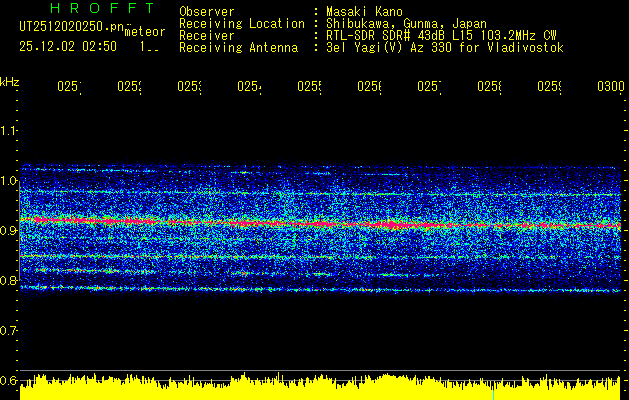Click the 0251 time axis marker
The image size is (629, 400).
tap(69, 86)
